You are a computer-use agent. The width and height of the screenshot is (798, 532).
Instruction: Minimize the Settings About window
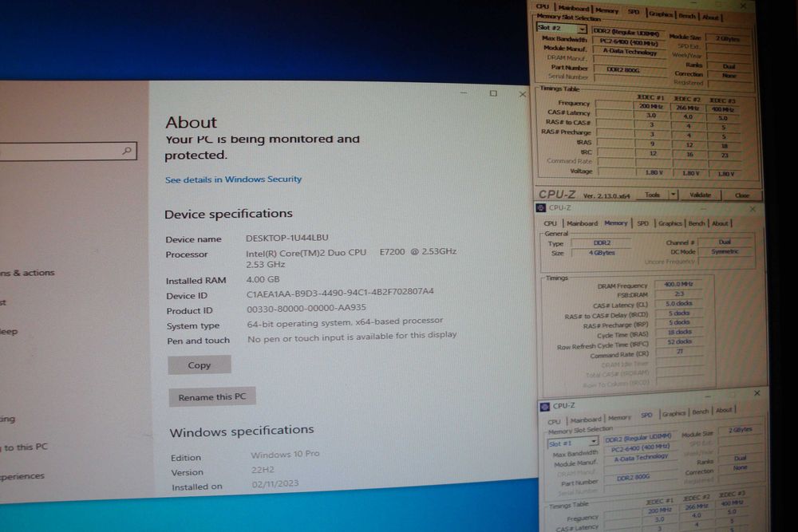click(x=464, y=93)
